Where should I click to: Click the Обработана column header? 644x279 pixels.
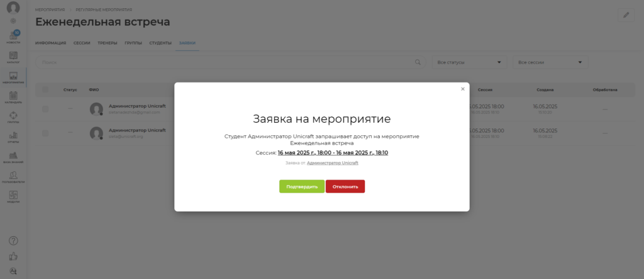coord(605,89)
